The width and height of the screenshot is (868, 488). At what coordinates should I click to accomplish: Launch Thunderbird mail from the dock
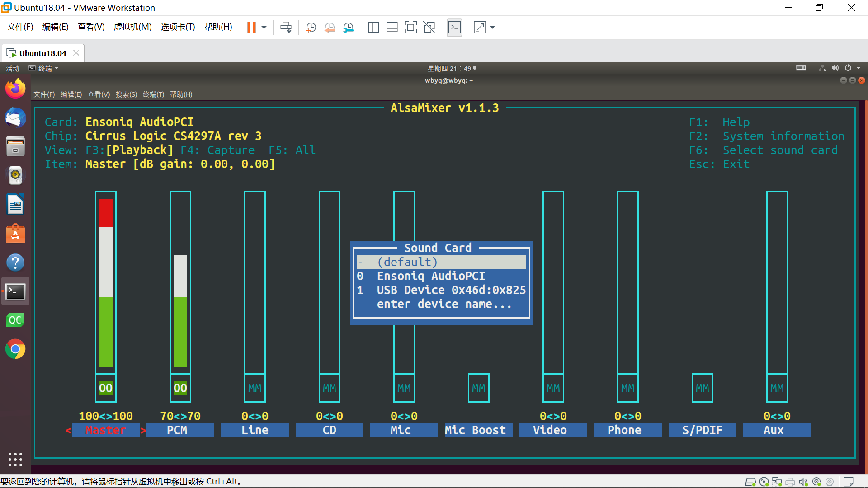click(x=15, y=117)
